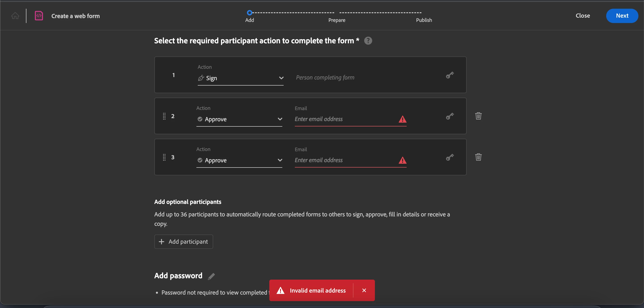This screenshot has height=308, width=644.
Task: Click email address field for participant 2
Action: coord(345,119)
